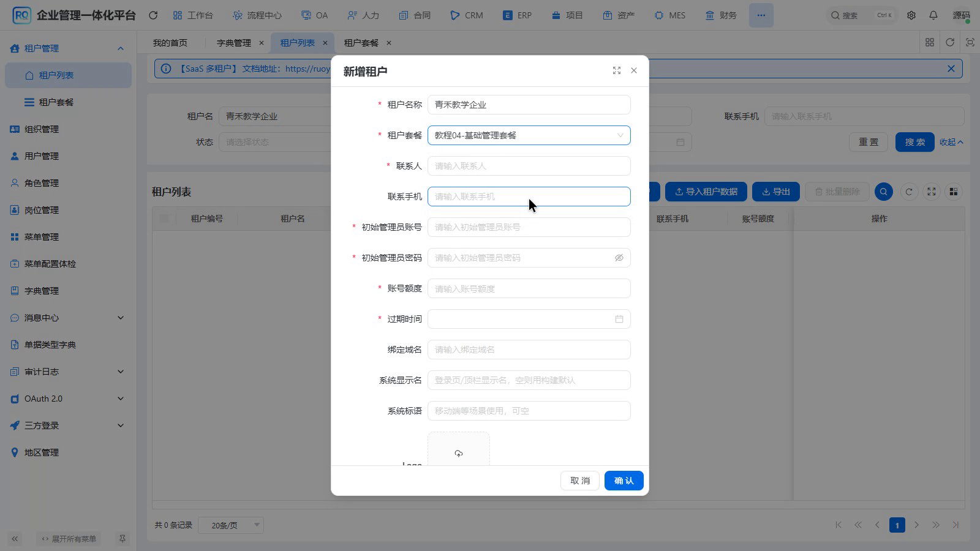
Task: Maximize the 新增租户 dialog
Action: click(x=617, y=70)
